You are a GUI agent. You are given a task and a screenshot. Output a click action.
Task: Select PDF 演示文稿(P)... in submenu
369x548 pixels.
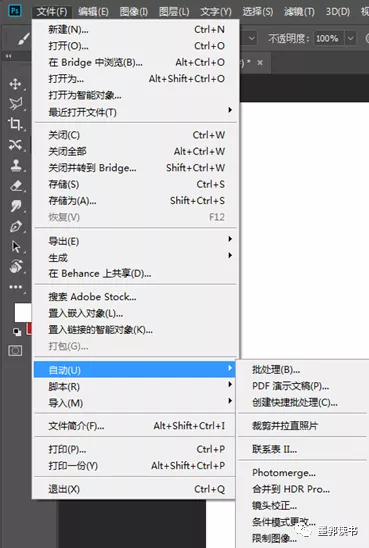(303, 386)
